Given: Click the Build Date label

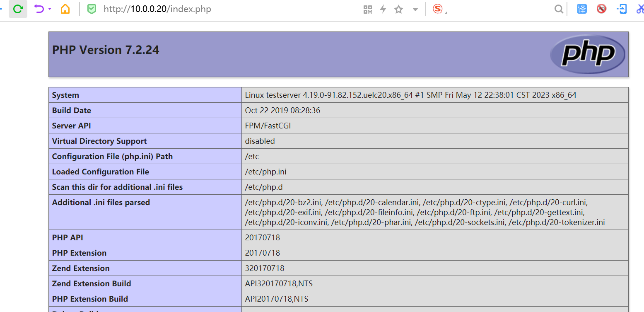Looking at the screenshot, I should pyautogui.click(x=72, y=111).
